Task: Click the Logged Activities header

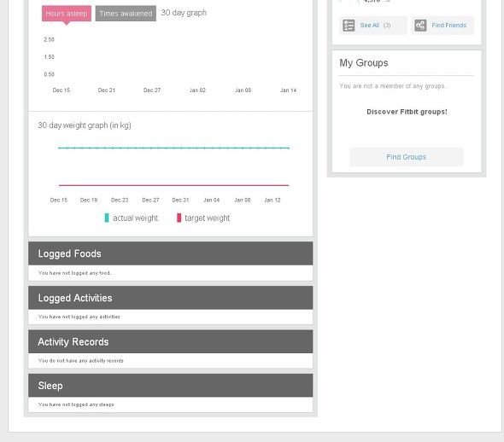Action: click(x=170, y=298)
